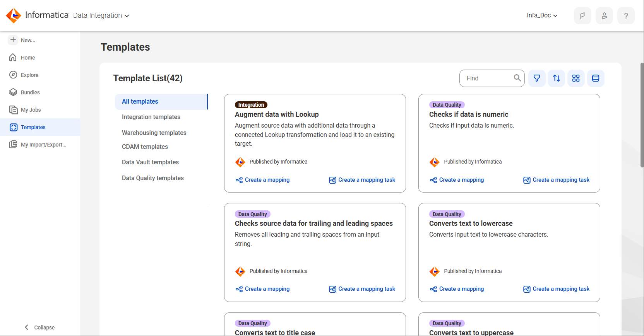Click the Augment data with Lookup title

click(277, 114)
